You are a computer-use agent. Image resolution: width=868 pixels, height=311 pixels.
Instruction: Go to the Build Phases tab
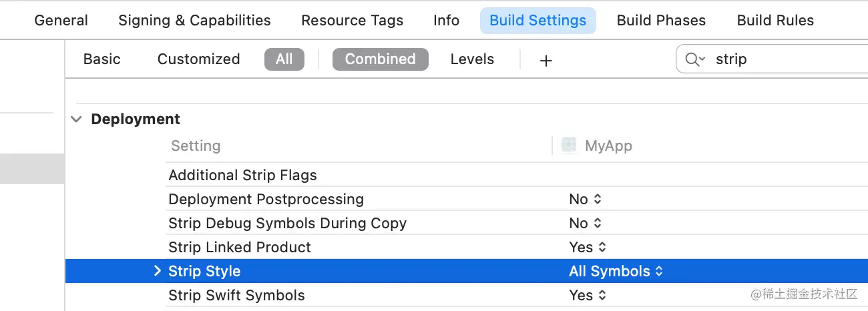click(661, 21)
